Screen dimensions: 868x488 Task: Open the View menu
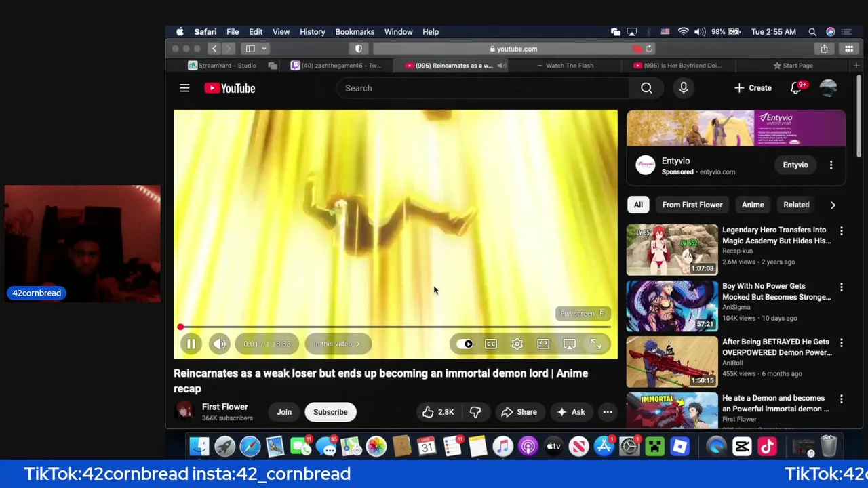(x=281, y=32)
